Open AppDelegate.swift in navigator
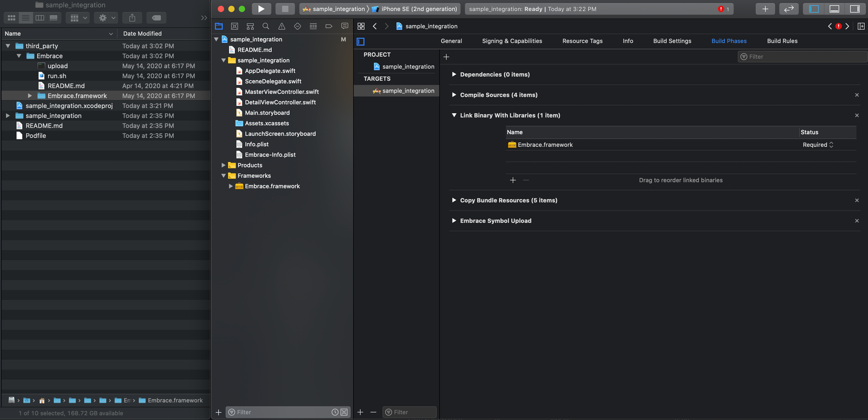868x420 pixels. (x=270, y=71)
